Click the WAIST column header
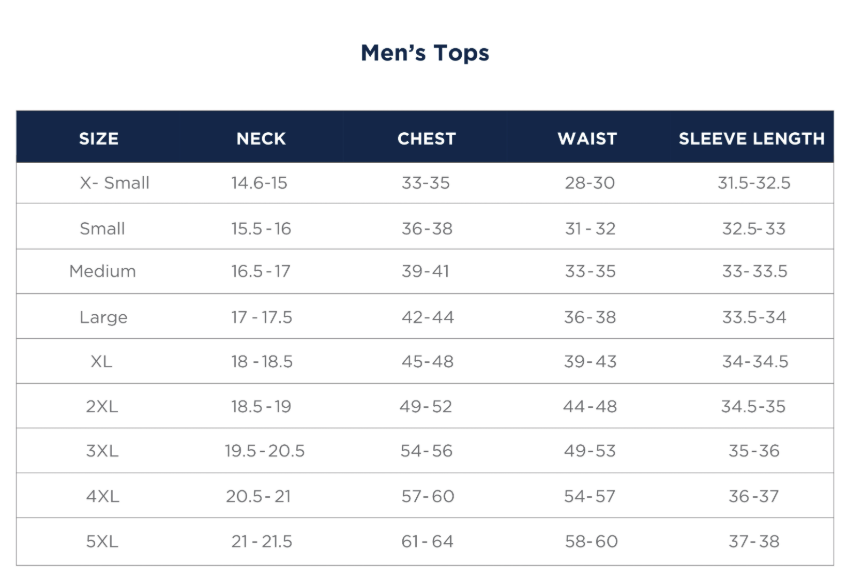The image size is (846, 575). (x=587, y=139)
